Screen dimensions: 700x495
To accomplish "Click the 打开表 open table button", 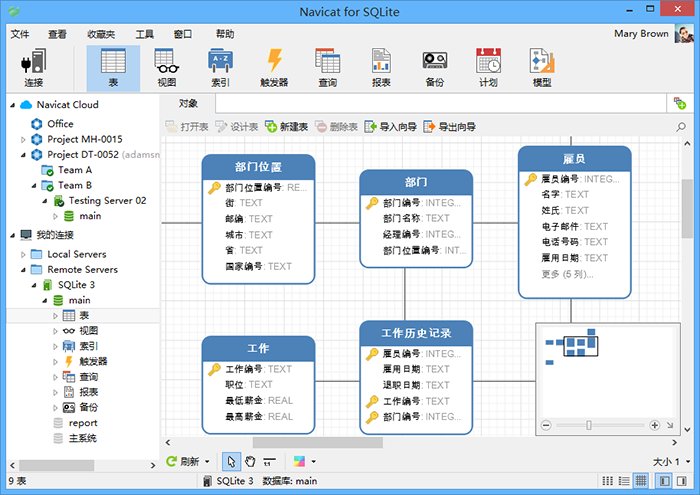I will click(x=187, y=127).
